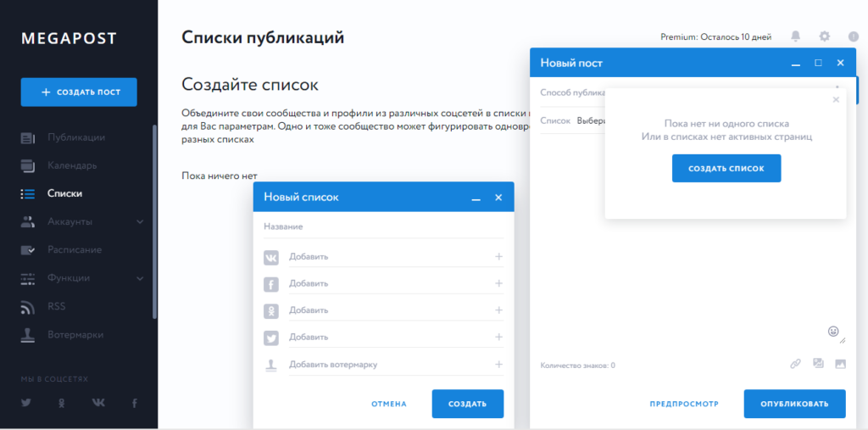Click the insert image icon in post editor
868x430 pixels.
click(x=841, y=364)
